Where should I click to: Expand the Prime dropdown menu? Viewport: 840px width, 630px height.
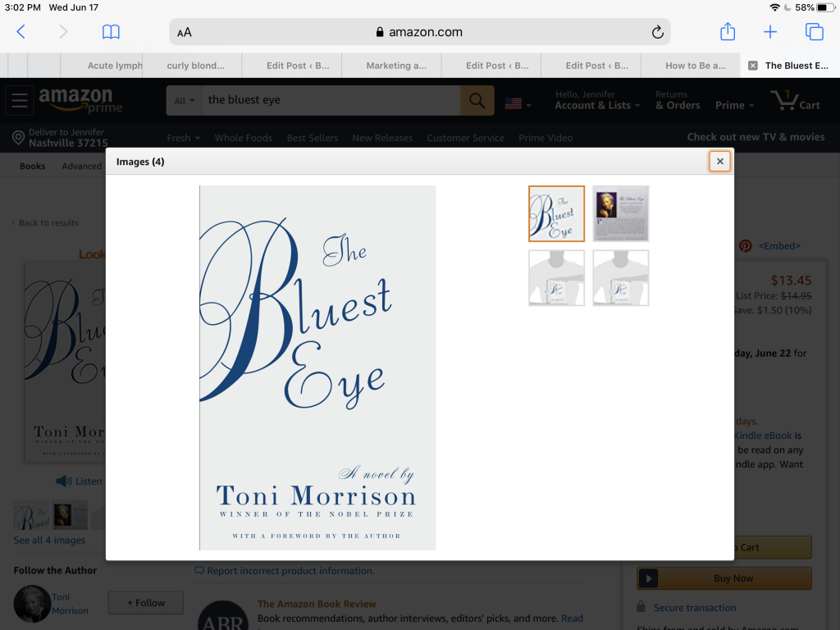click(734, 105)
